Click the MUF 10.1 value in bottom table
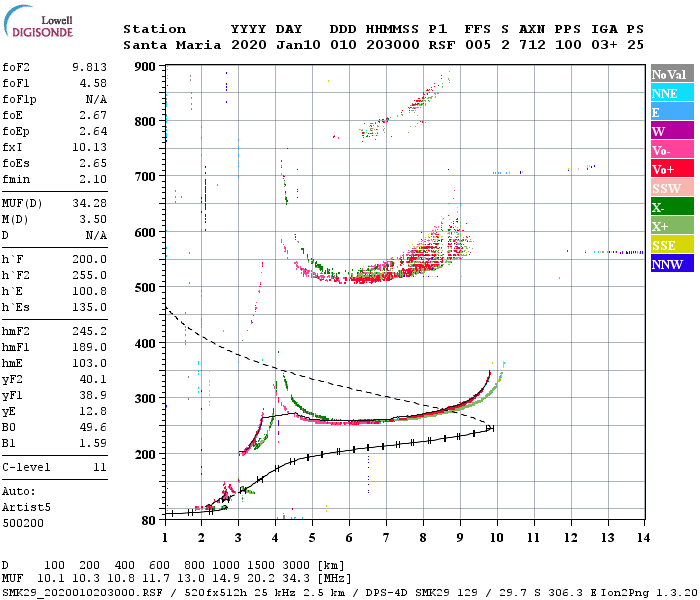Viewport: 700px width, 600px height. (x=51, y=579)
